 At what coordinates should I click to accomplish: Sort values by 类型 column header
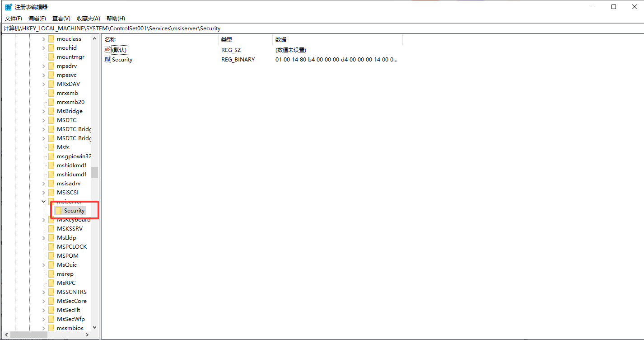(227, 40)
